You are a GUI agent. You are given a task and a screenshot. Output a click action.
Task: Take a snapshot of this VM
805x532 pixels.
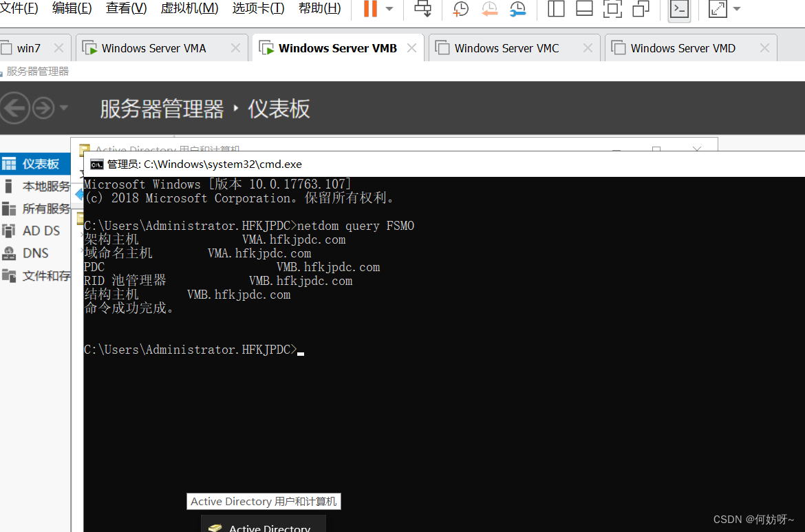pyautogui.click(x=460, y=9)
